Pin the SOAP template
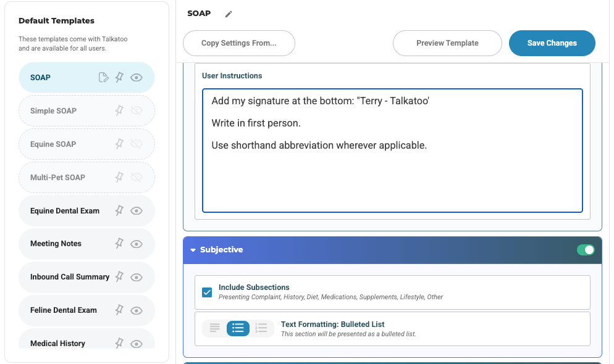Image resolution: width=614 pixels, height=364 pixels. [x=119, y=77]
